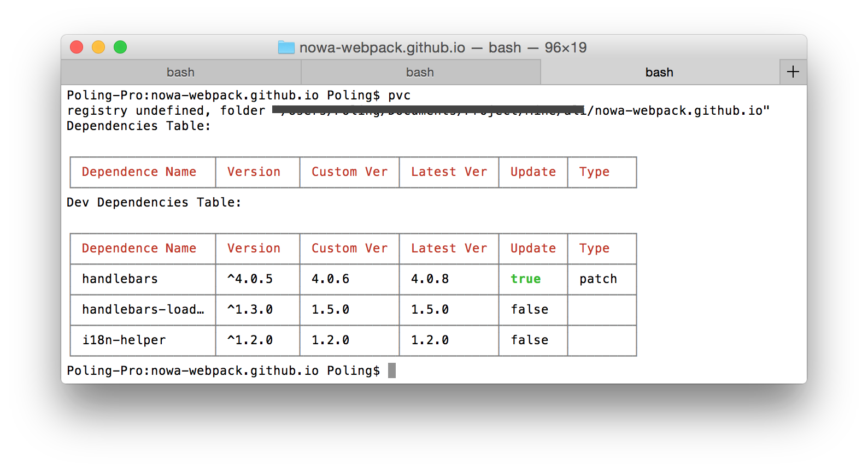Click 'Version' header in Dependencies table

(x=254, y=172)
